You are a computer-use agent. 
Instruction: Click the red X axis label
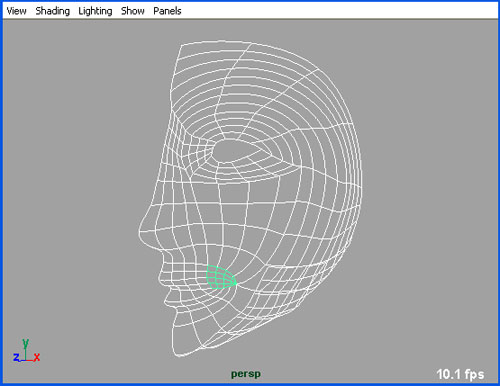pyautogui.click(x=37, y=358)
